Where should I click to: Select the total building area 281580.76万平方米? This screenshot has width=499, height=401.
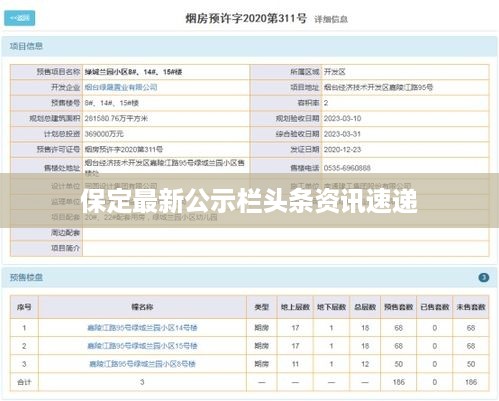point(116,118)
